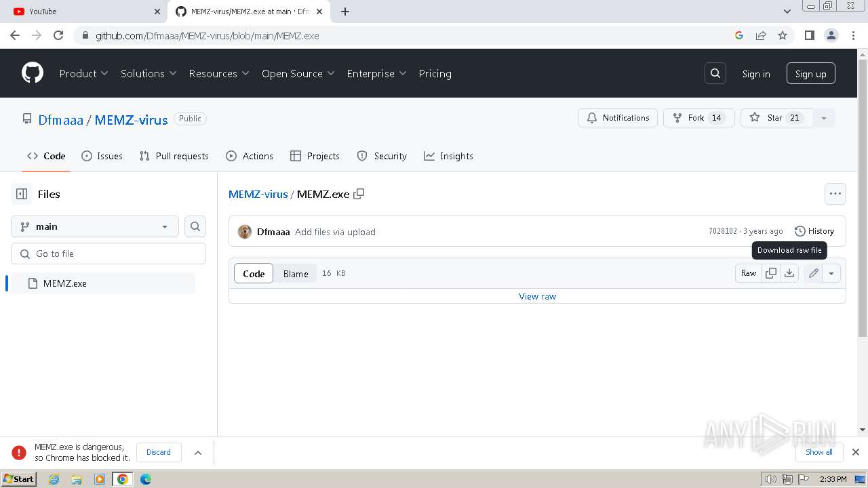Open Chrome profile avatar

coord(831,35)
